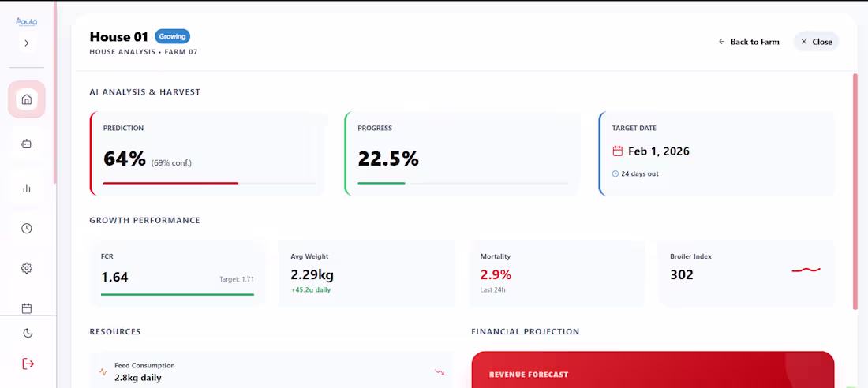Screen dimensions: 868x388
Task: Open the clock history sidebar icon
Action: pyautogui.click(x=26, y=229)
